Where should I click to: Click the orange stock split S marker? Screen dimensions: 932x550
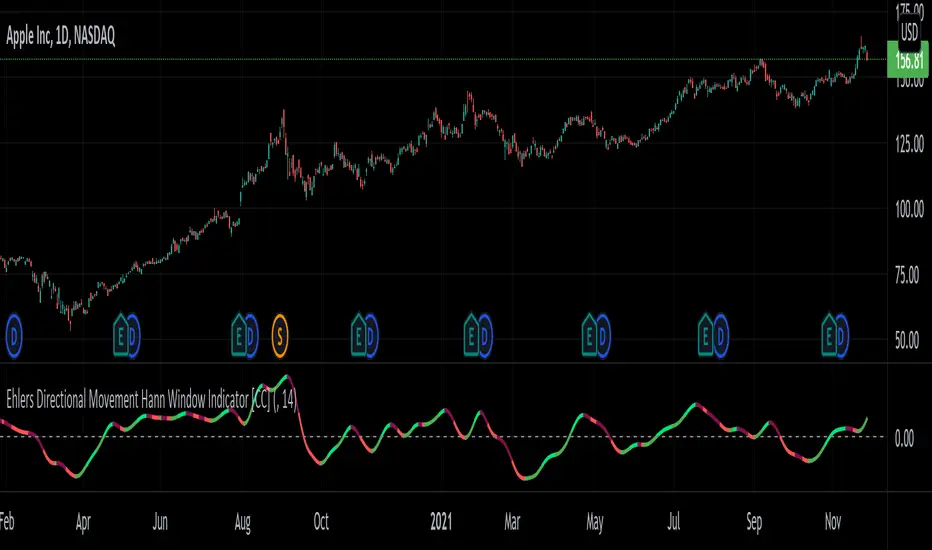click(x=280, y=337)
